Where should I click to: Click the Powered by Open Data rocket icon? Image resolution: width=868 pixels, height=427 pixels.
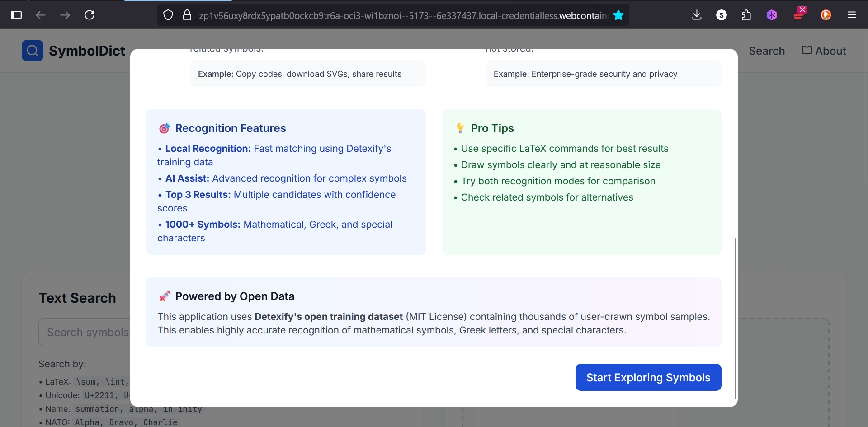[x=164, y=296]
